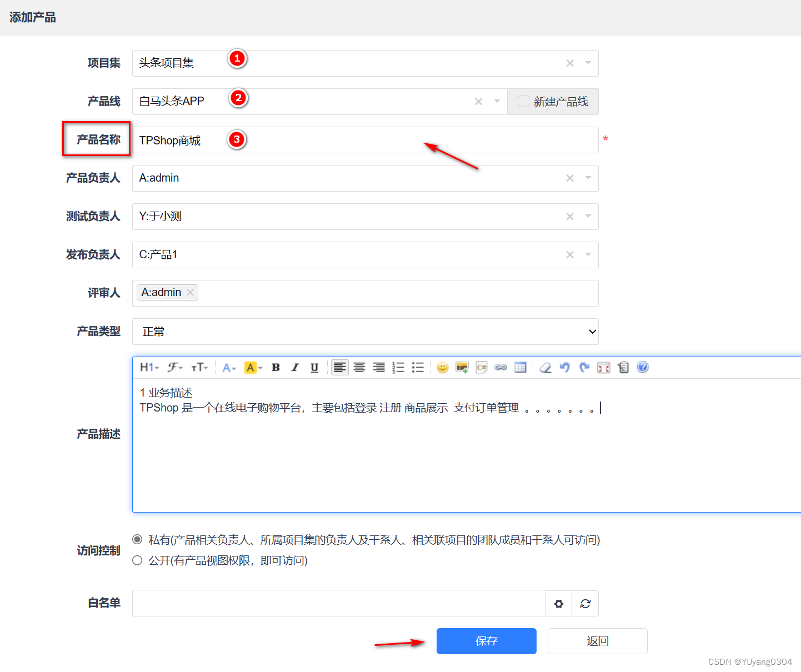Image resolution: width=801 pixels, height=672 pixels.
Task: Click the 返回 button
Action: click(x=598, y=641)
